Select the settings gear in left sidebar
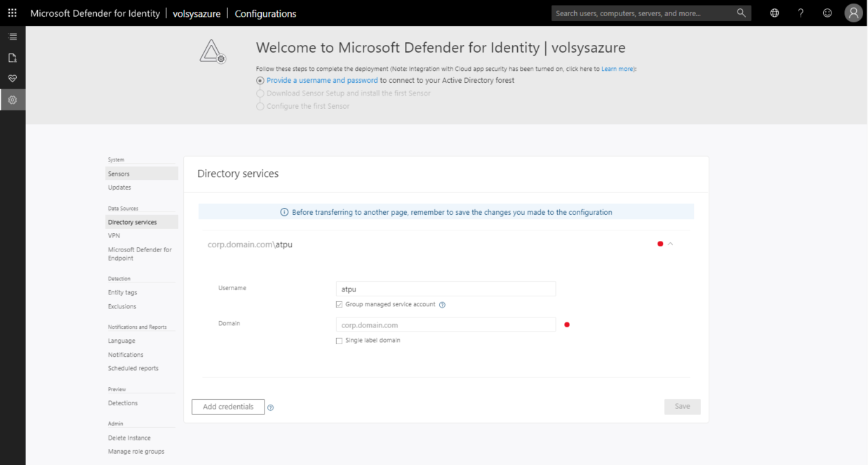 13,99
